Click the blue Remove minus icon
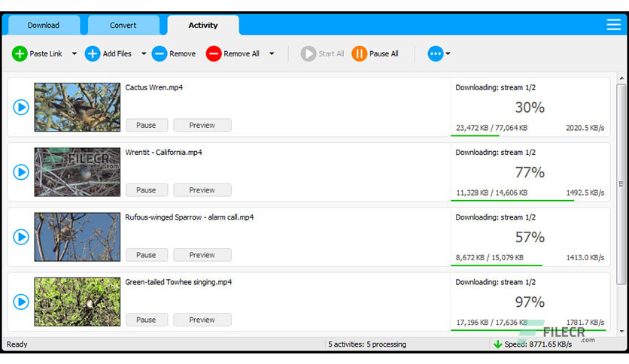Viewport: 629px width, 364px height. pyautogui.click(x=160, y=54)
